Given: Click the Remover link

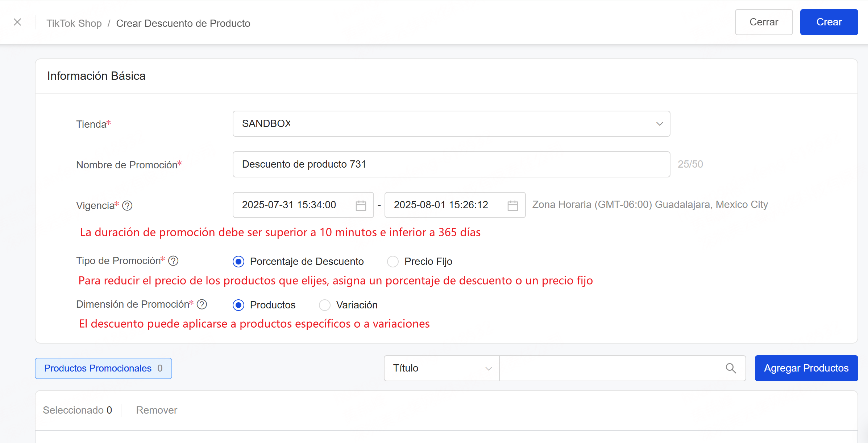Looking at the screenshot, I should (157, 410).
